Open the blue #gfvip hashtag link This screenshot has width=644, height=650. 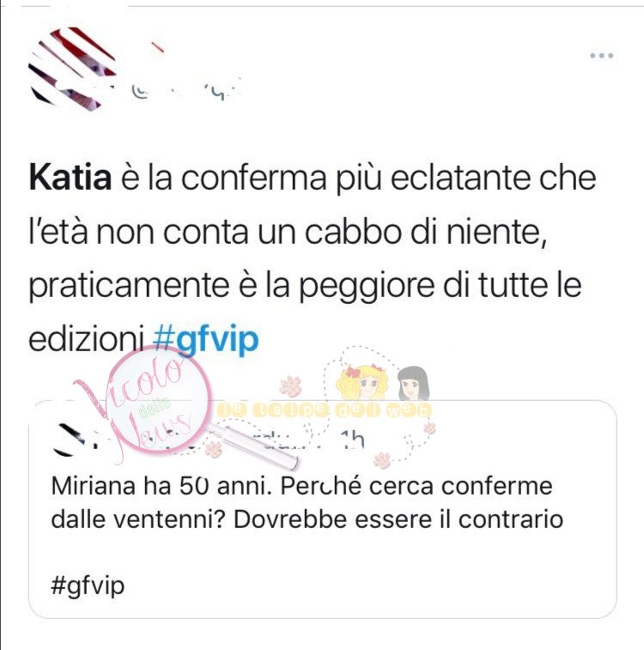[x=205, y=339]
